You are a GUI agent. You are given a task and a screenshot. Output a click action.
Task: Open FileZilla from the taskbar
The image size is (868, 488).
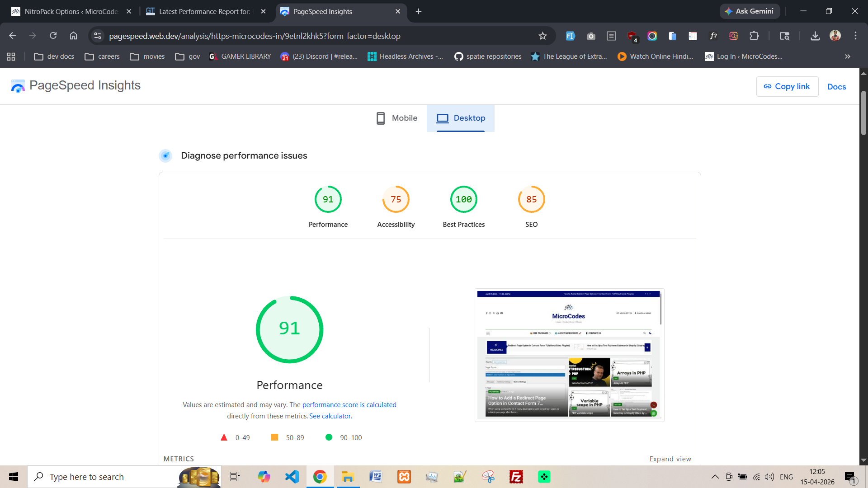(516, 477)
